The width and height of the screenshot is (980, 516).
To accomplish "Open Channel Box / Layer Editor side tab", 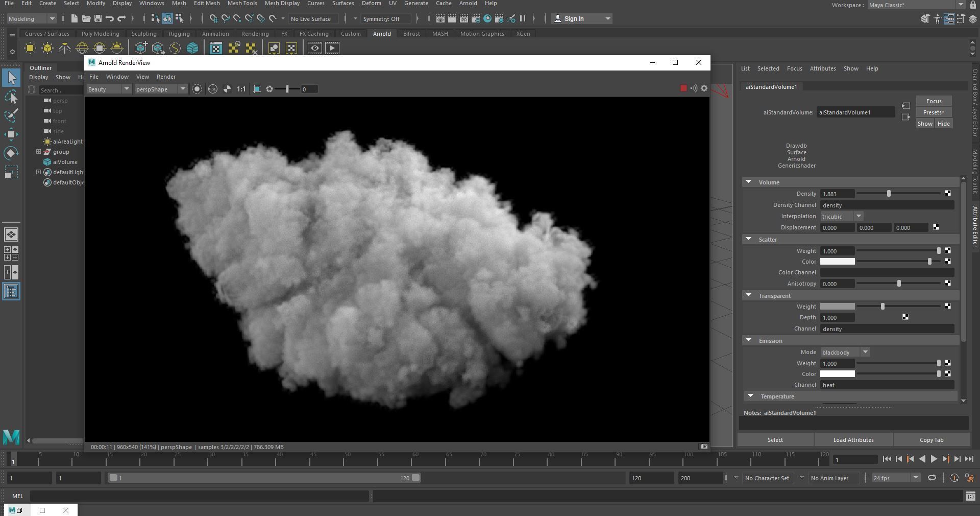I will pyautogui.click(x=974, y=103).
